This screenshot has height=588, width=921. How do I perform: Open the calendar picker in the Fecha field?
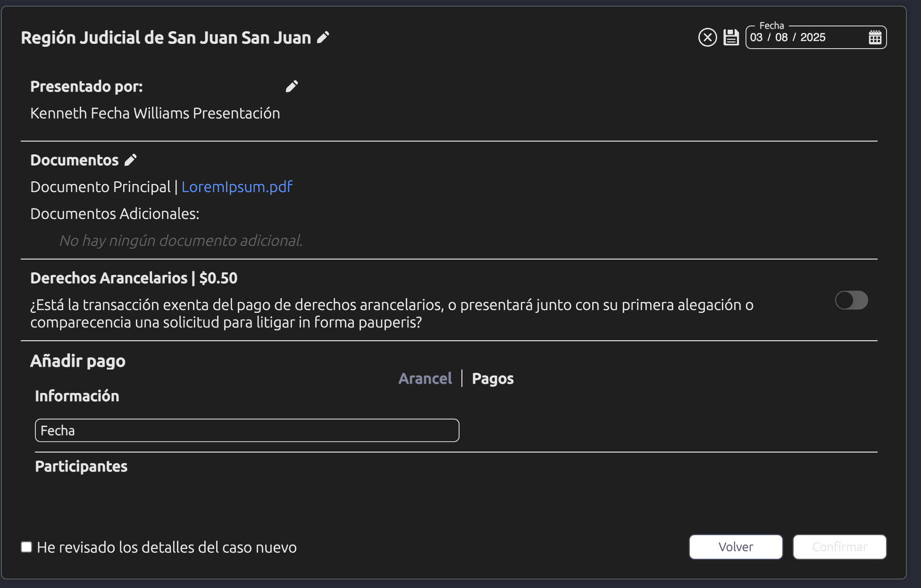(875, 37)
